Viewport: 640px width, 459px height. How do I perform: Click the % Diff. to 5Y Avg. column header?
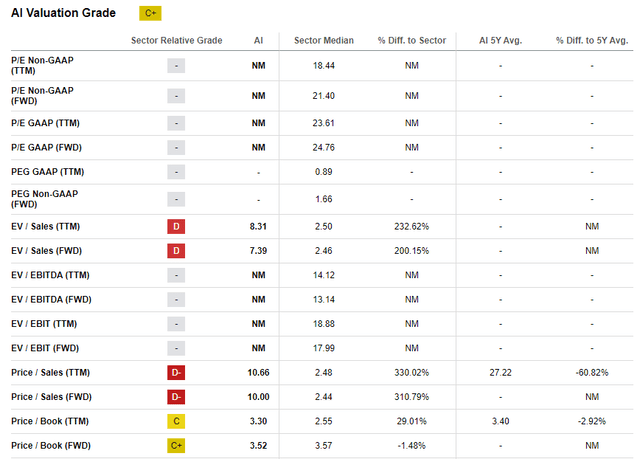(592, 40)
